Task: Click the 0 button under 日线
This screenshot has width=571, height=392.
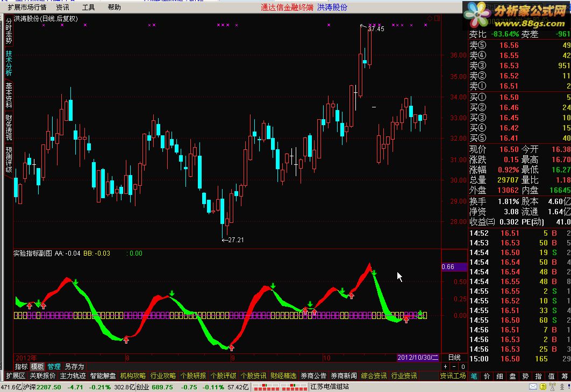Action: pyautogui.click(x=463, y=367)
